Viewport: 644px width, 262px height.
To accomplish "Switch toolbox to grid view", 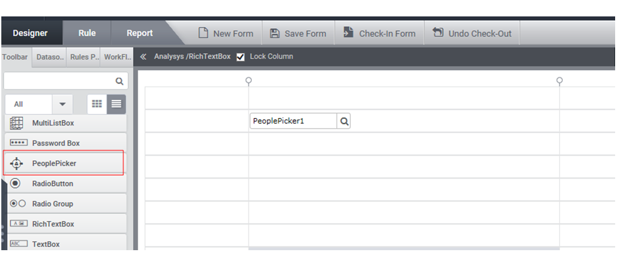I will (x=97, y=104).
